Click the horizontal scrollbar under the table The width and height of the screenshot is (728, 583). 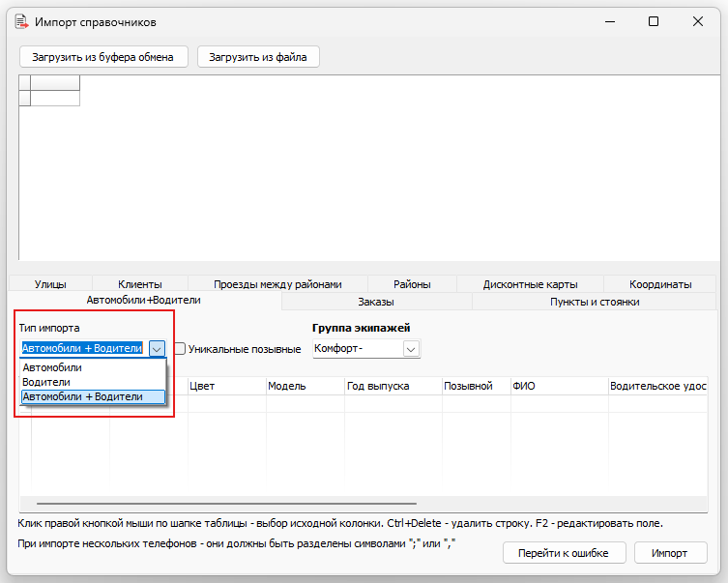(226, 504)
